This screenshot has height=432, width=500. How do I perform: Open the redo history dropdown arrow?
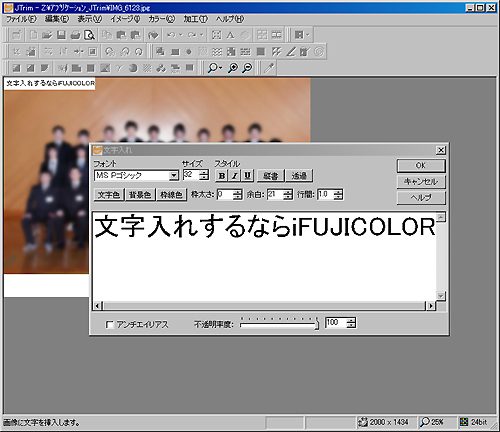202,35
